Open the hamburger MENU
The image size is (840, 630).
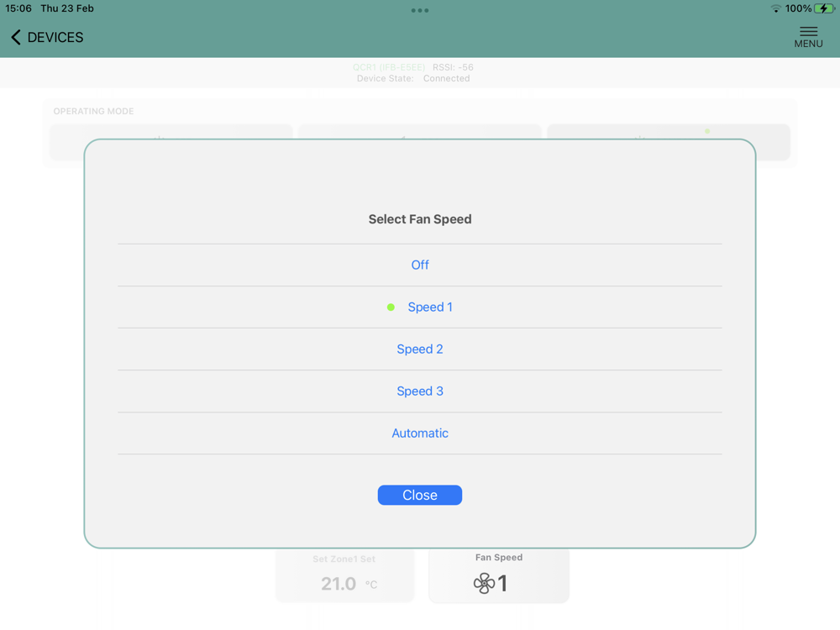808,37
